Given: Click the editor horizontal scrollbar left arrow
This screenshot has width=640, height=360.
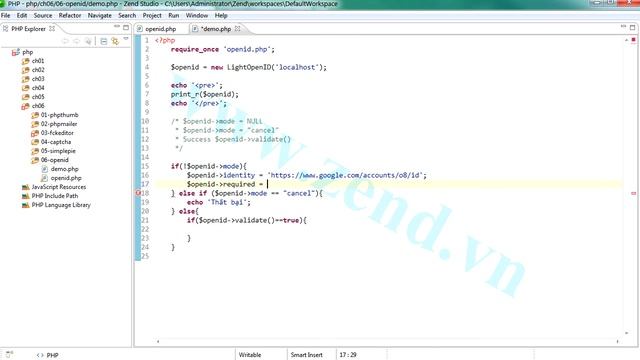Looking at the screenshot, I should coord(158,341).
